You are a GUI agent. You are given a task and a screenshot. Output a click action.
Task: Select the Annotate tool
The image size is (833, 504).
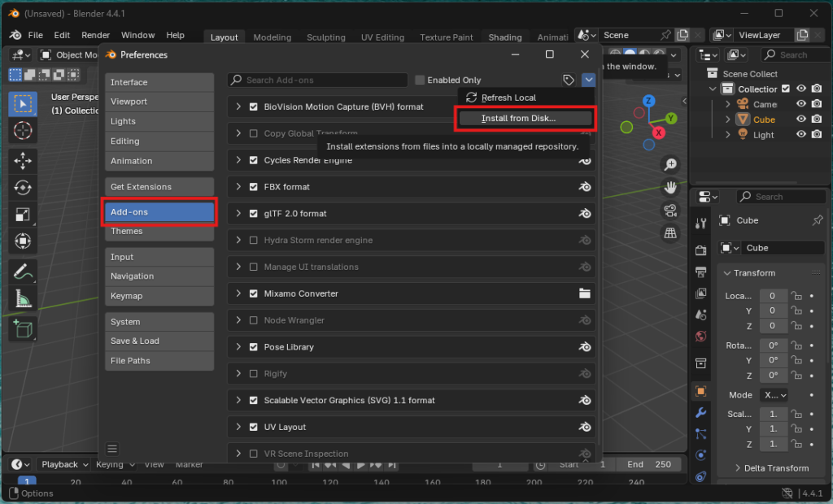pyautogui.click(x=22, y=272)
